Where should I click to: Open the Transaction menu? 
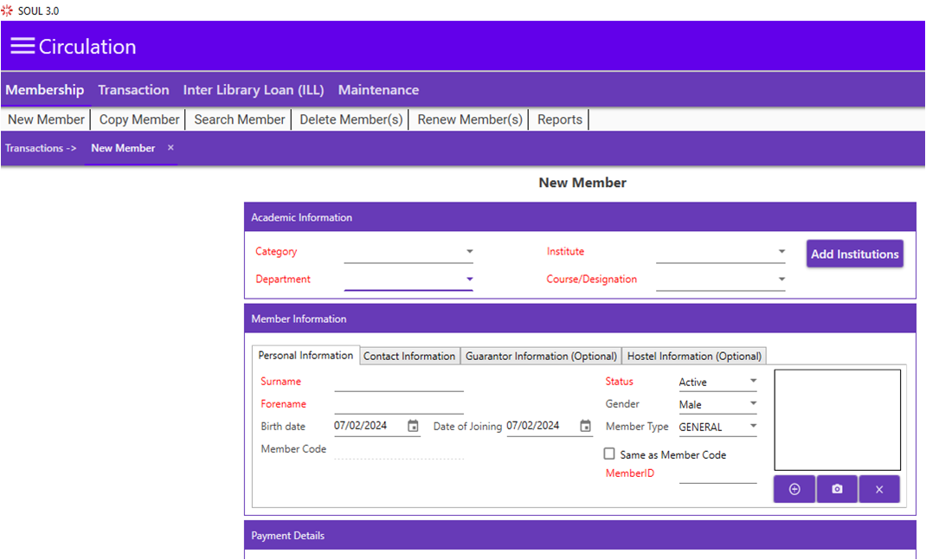point(133,90)
